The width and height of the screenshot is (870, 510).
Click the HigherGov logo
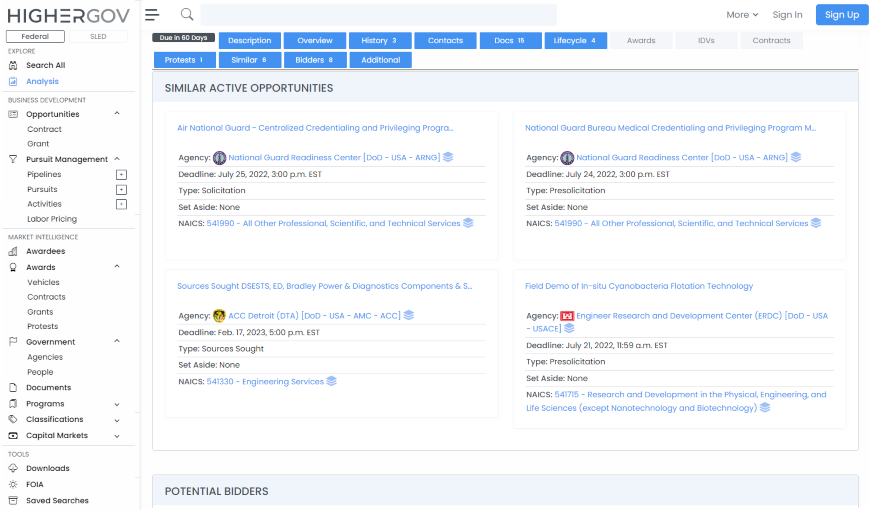pos(69,16)
